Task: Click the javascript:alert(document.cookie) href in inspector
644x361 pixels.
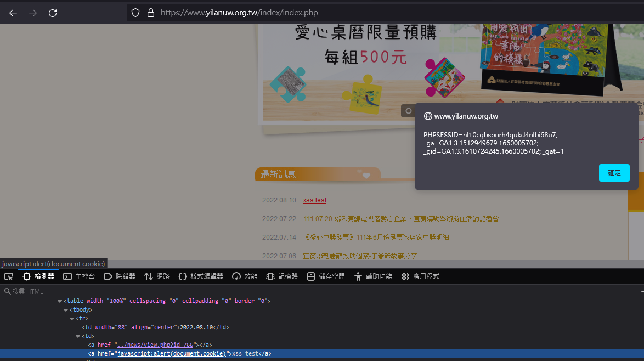Action: 172,354
